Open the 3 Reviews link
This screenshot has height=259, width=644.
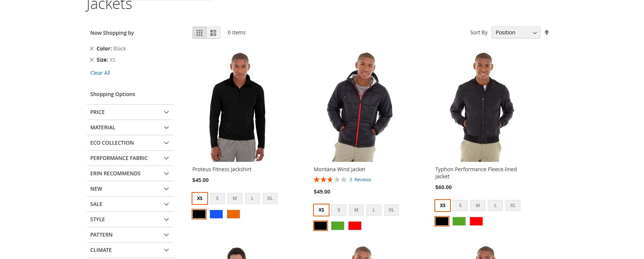(x=360, y=180)
